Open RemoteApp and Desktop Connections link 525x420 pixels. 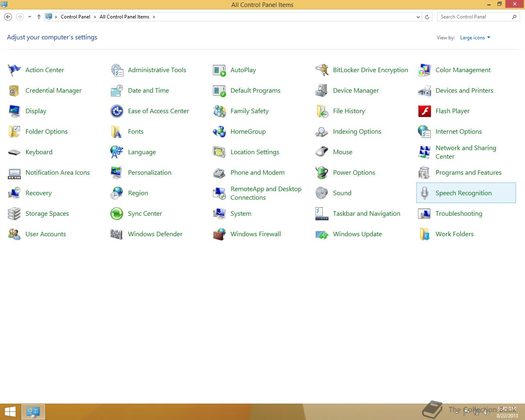(266, 193)
